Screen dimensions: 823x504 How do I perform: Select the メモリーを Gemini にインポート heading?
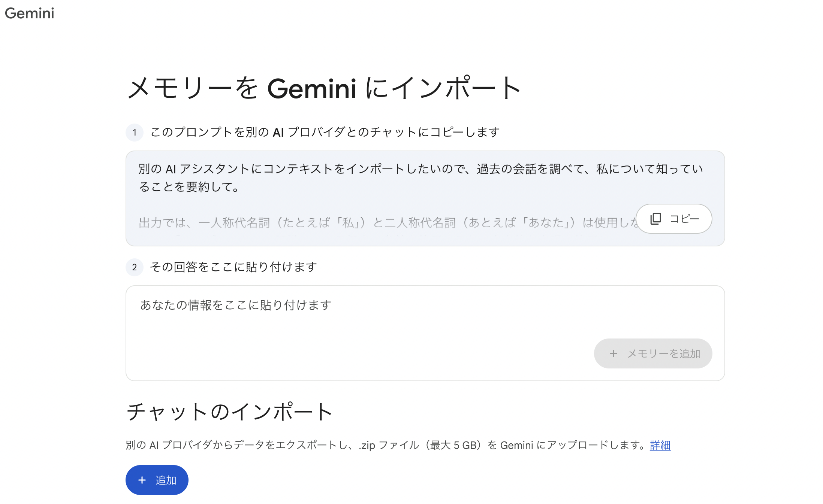pyautogui.click(x=324, y=88)
